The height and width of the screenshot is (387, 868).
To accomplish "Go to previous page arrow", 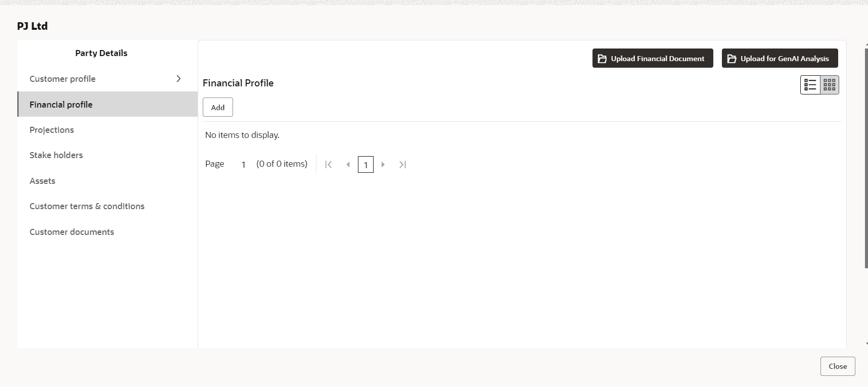I will (x=348, y=164).
